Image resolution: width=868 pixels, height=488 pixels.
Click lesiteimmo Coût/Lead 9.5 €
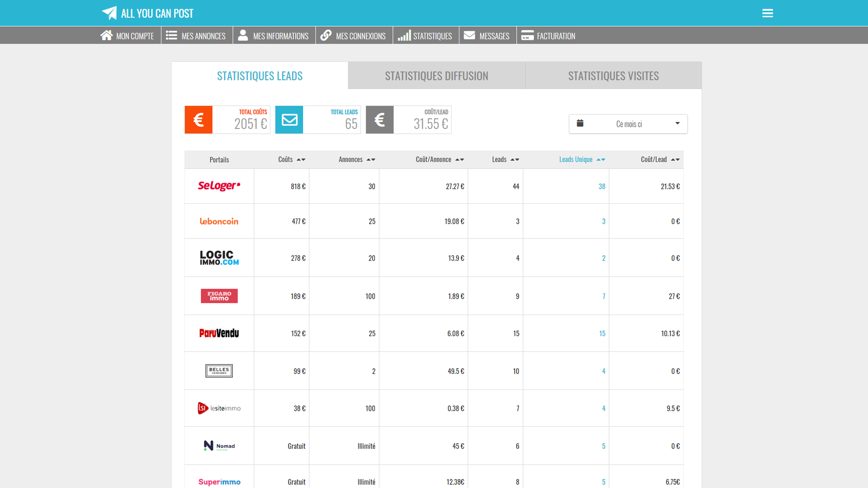coord(673,408)
